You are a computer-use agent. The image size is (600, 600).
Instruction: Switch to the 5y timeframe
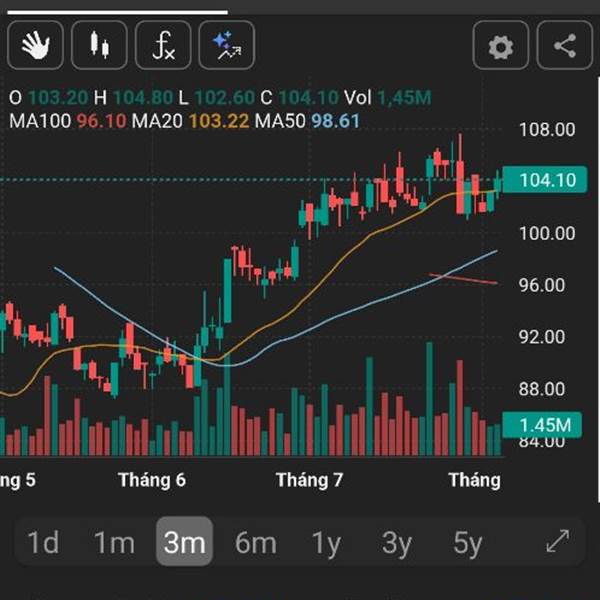(x=468, y=542)
